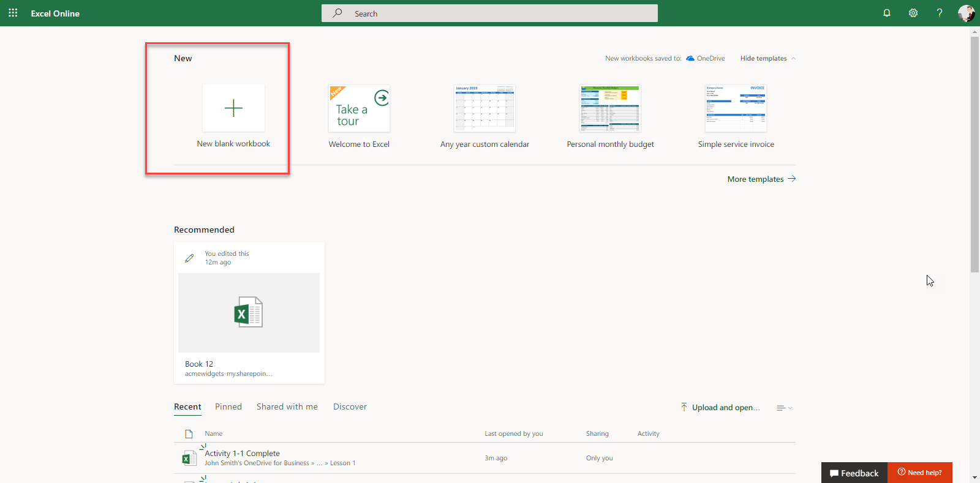Viewport: 980px width, 483px height.
Task: Click the help question mark icon
Action: pyautogui.click(x=939, y=13)
